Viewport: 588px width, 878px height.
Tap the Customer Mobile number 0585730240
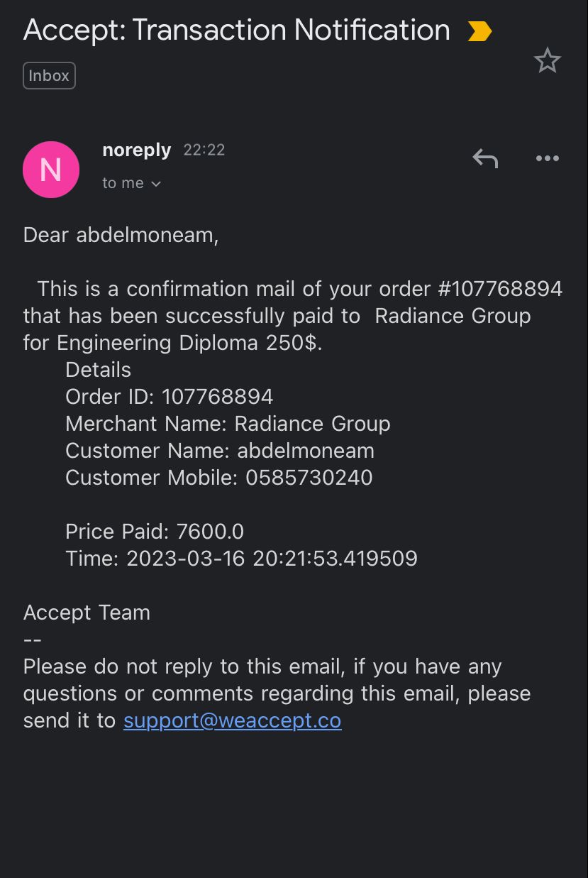[x=309, y=478]
